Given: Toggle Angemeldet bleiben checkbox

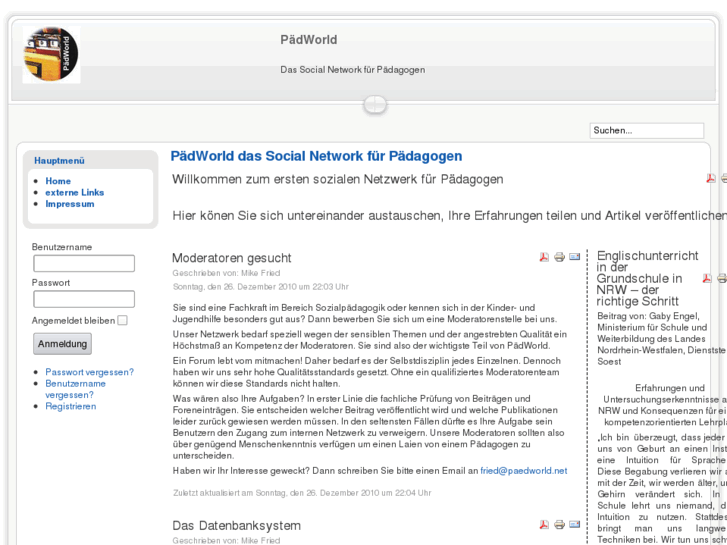Looking at the screenshot, I should pos(122,321).
